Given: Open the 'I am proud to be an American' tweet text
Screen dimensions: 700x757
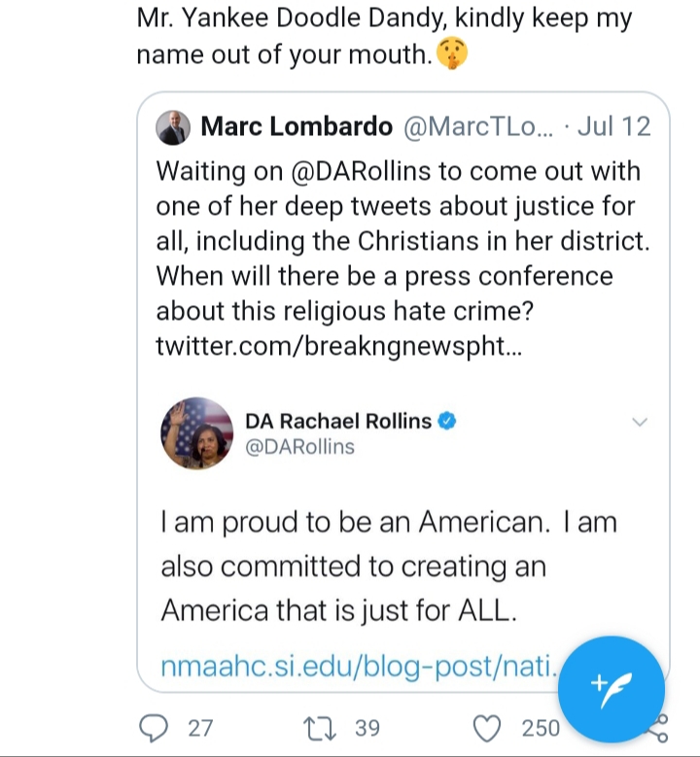Looking at the screenshot, I should click(x=389, y=567).
